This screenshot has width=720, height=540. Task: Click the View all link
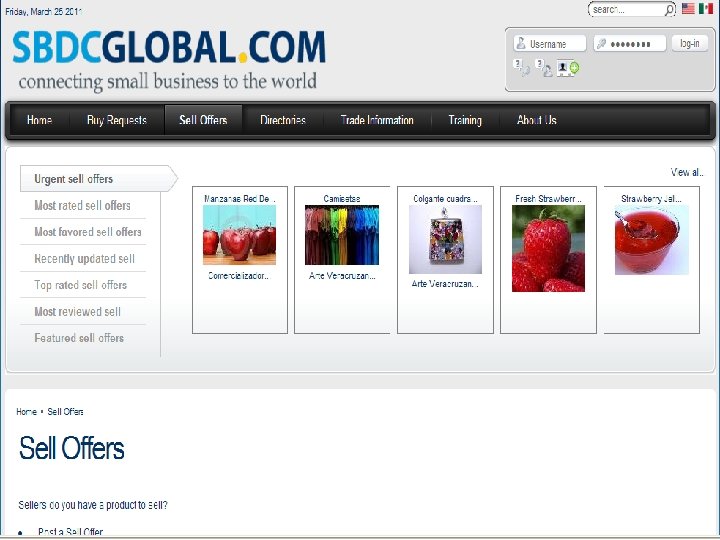(x=686, y=172)
